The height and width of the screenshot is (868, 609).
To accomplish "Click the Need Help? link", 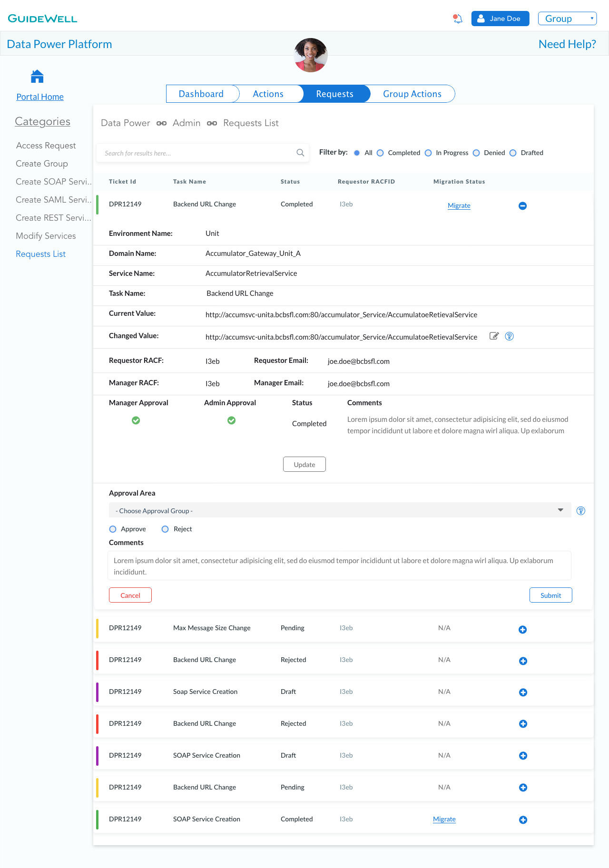I will 567,44.
